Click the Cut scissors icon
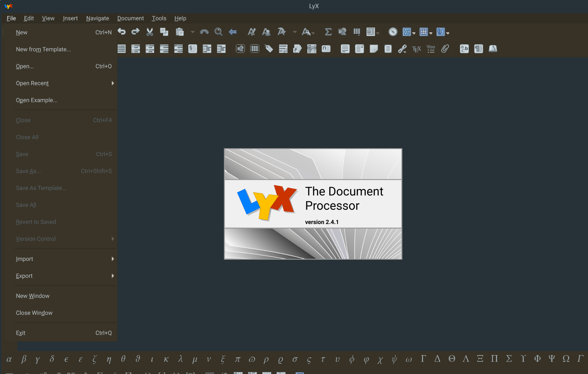 [150, 32]
